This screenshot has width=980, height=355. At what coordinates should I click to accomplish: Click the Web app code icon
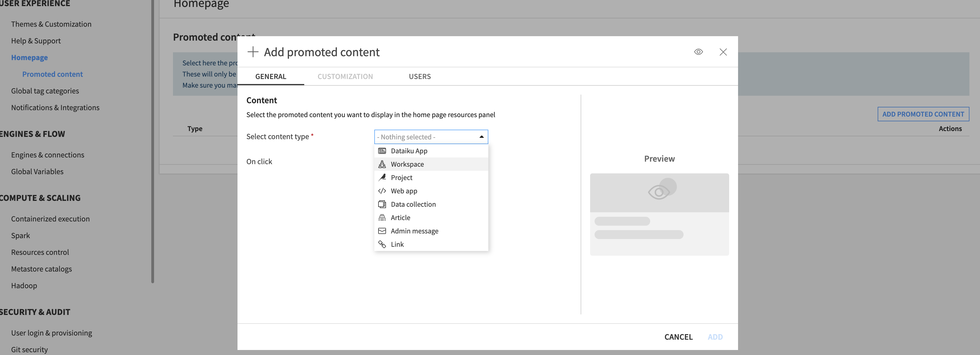382,191
